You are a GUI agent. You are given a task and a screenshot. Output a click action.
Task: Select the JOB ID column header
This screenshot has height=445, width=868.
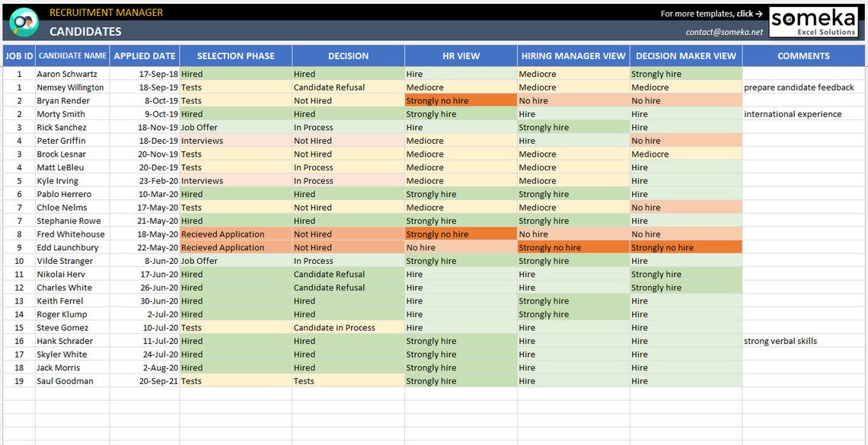click(18, 56)
